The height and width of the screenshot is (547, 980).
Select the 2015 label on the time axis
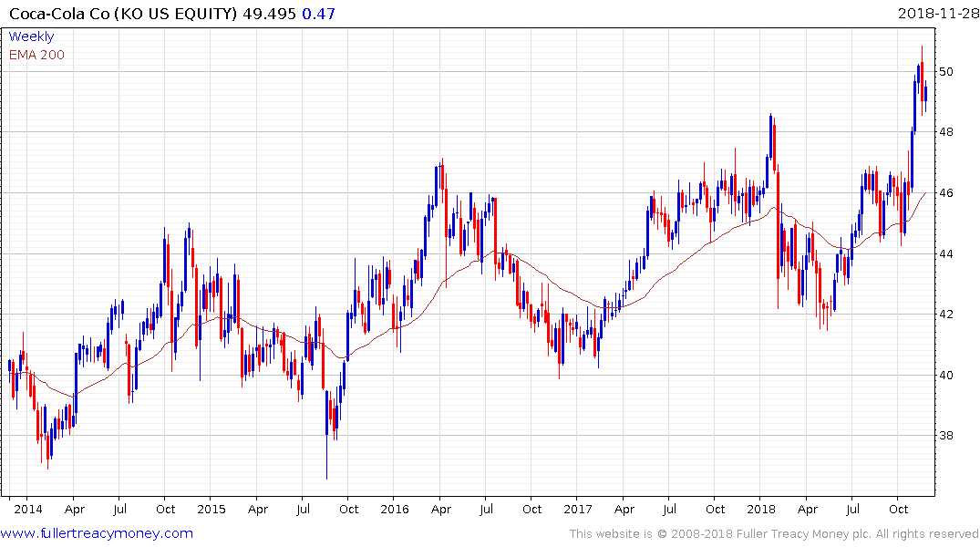211,509
